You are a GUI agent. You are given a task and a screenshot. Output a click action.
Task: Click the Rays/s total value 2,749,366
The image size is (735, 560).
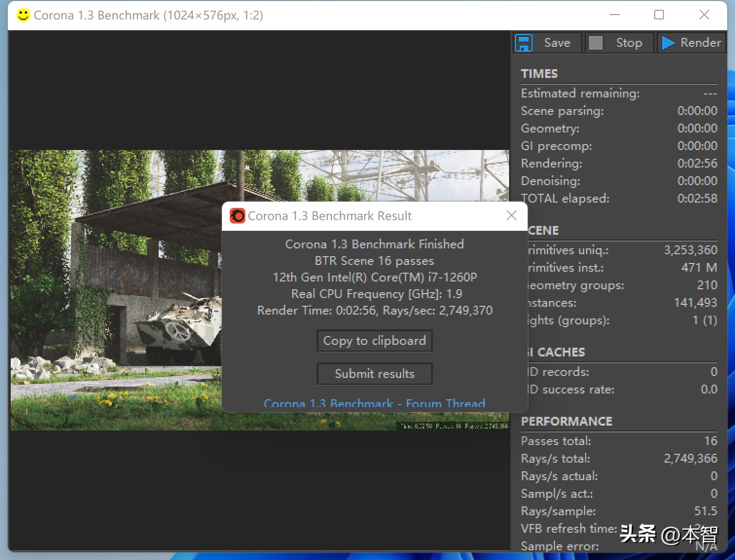point(691,459)
